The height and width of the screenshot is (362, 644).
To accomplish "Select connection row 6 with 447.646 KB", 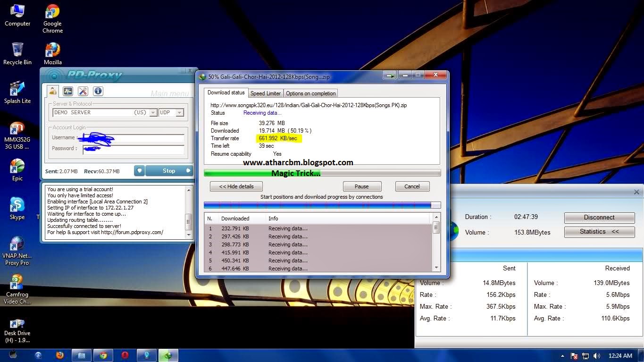I will coord(318,269).
